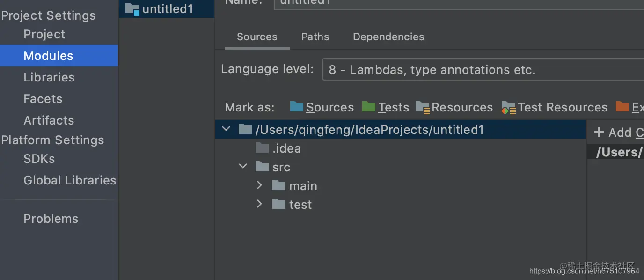The height and width of the screenshot is (280, 644).
Task: Expand the test folder
Action: tap(260, 204)
